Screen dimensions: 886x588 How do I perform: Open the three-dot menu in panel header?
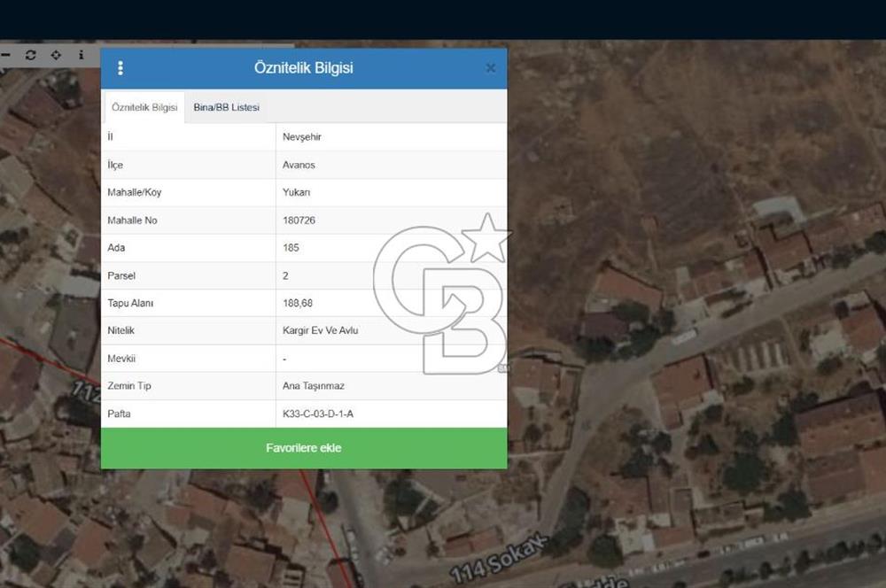(x=120, y=68)
